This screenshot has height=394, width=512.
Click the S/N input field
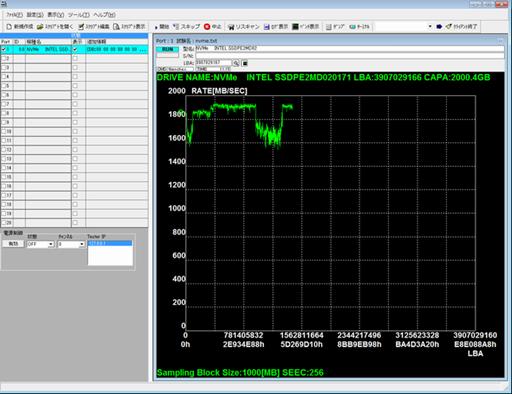pyautogui.click(x=349, y=56)
